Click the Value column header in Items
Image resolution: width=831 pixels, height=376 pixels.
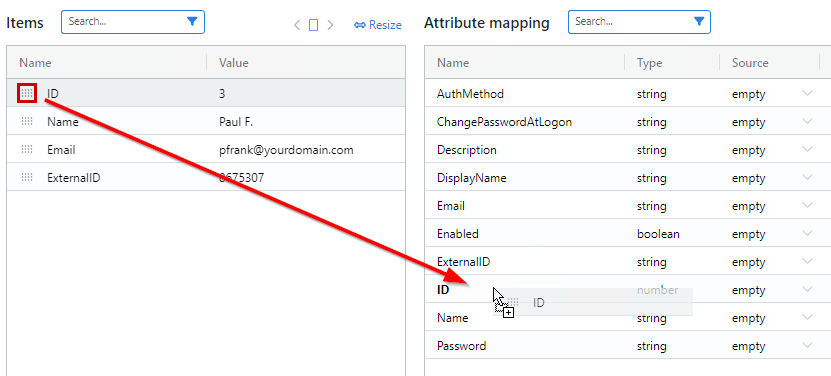pos(234,63)
